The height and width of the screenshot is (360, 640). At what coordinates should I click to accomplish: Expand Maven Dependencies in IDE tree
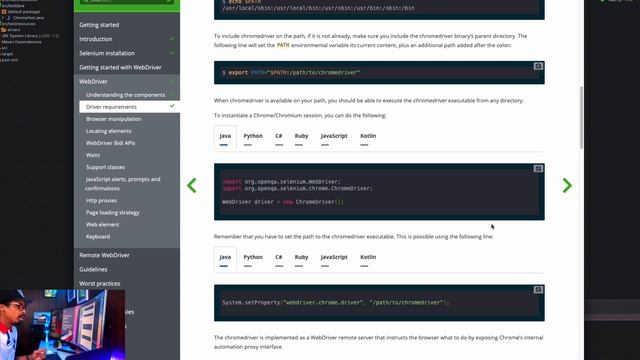[21, 42]
